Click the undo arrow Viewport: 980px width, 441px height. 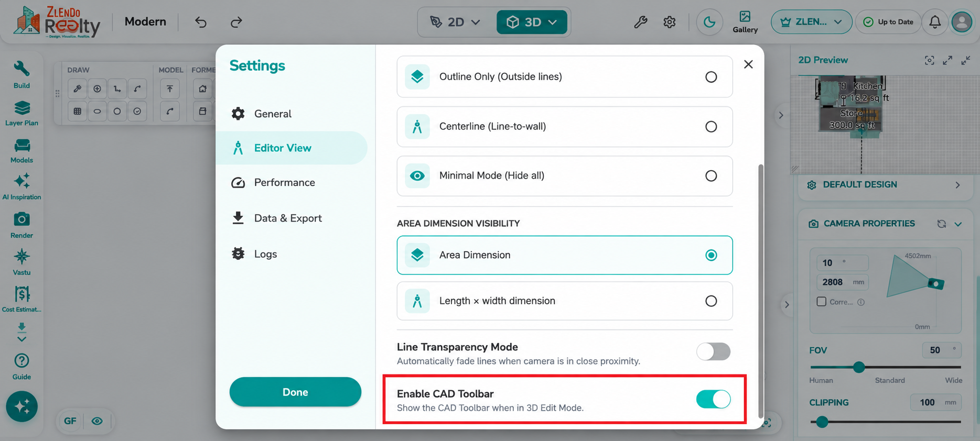click(x=201, y=22)
